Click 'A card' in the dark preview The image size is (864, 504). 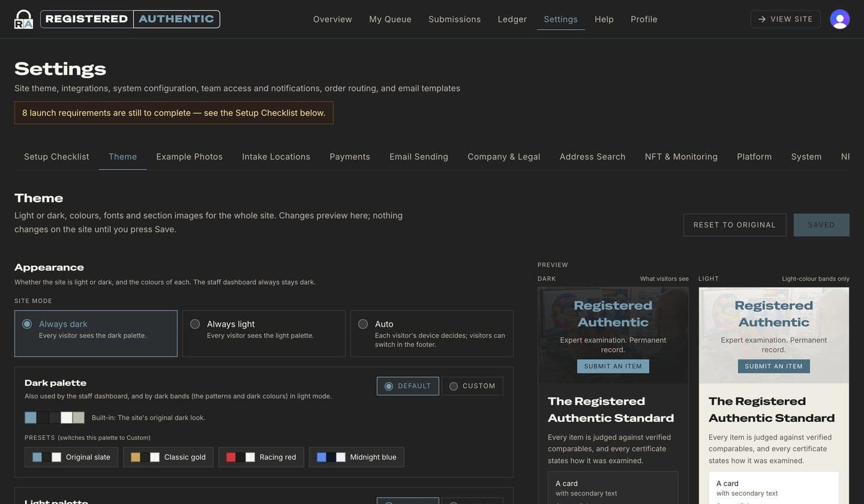click(566, 484)
